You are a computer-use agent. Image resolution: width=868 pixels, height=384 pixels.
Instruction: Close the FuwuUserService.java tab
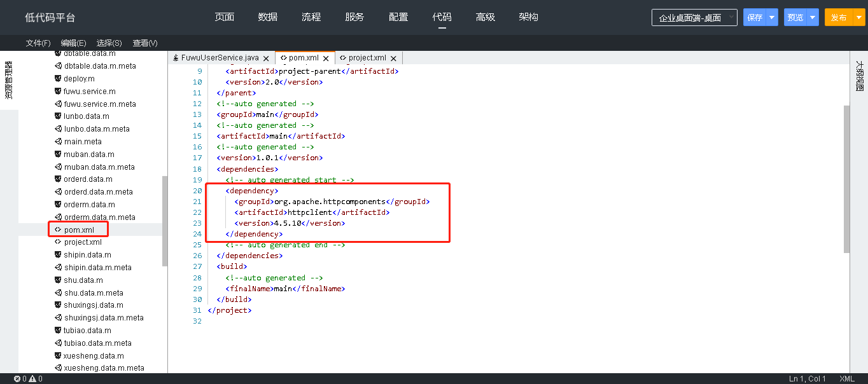coord(266,58)
